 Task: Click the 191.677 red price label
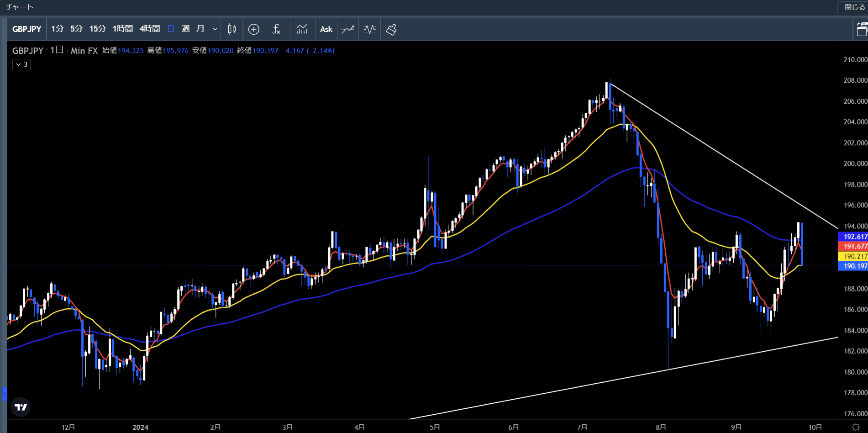pos(853,246)
